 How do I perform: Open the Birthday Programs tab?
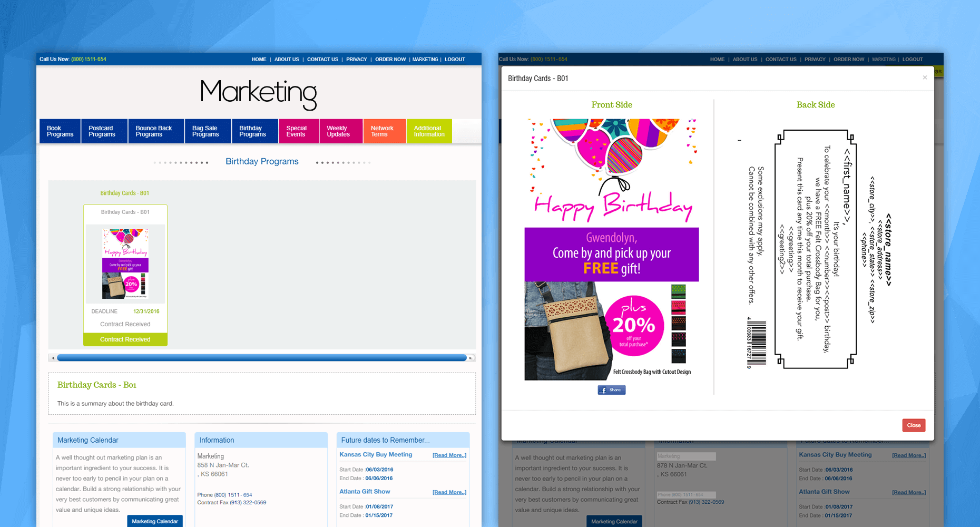click(x=255, y=131)
